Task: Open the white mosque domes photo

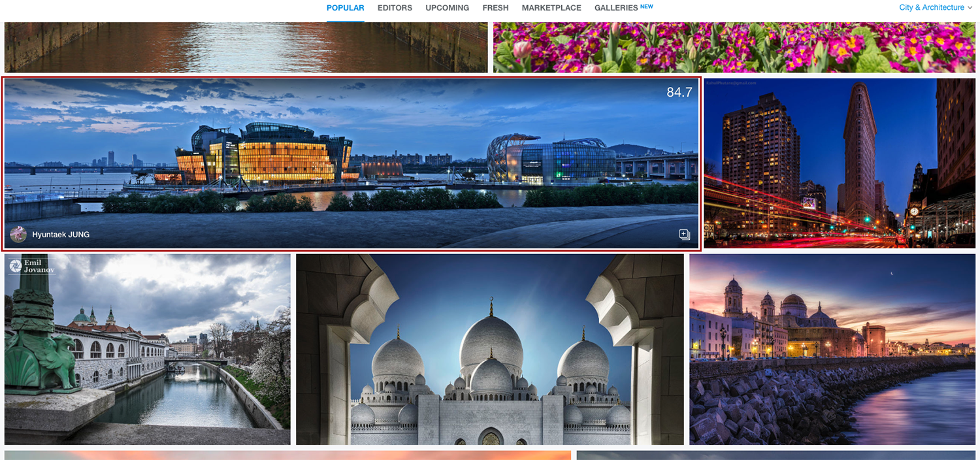Action: coord(489,350)
